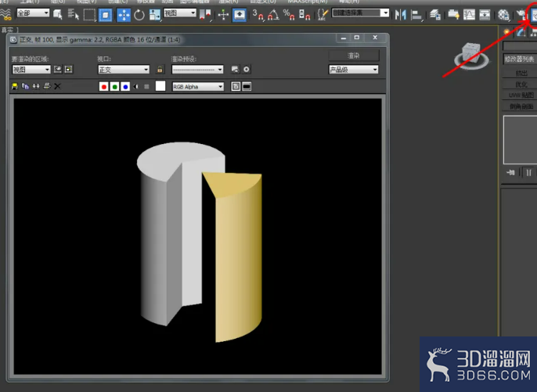
Task: Open the Curve Editor
Action: click(469, 15)
